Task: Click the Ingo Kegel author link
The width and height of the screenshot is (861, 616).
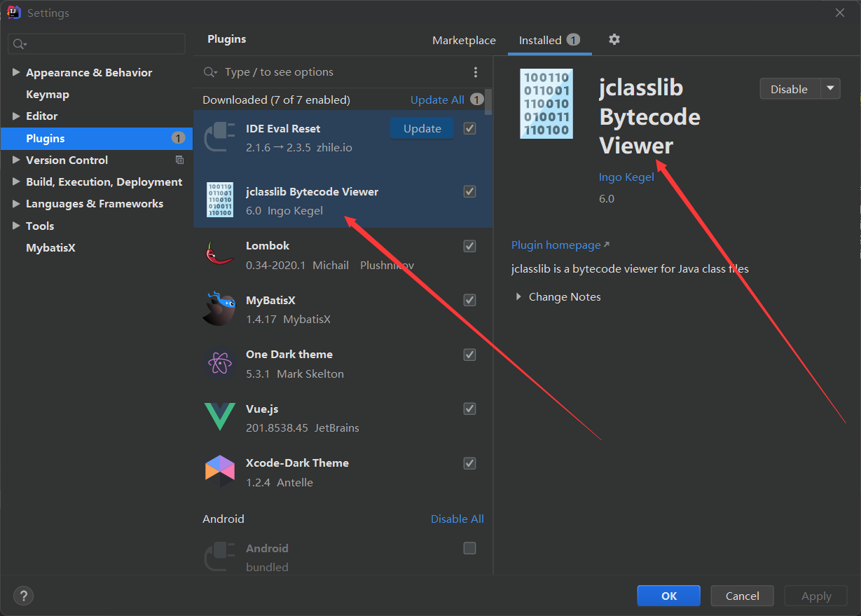Action: pos(626,177)
